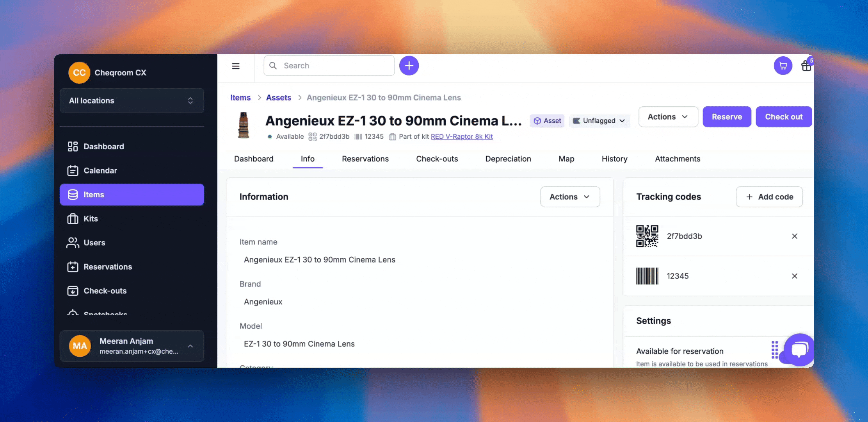Click the lens item thumbnail image
This screenshot has width=868, height=422.
click(x=244, y=125)
